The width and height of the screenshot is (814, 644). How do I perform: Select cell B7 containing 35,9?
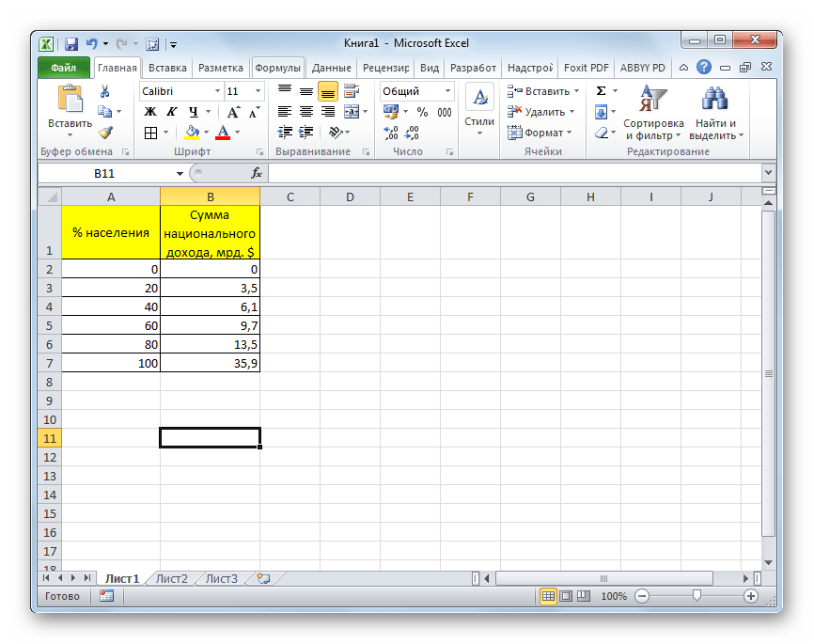point(210,363)
